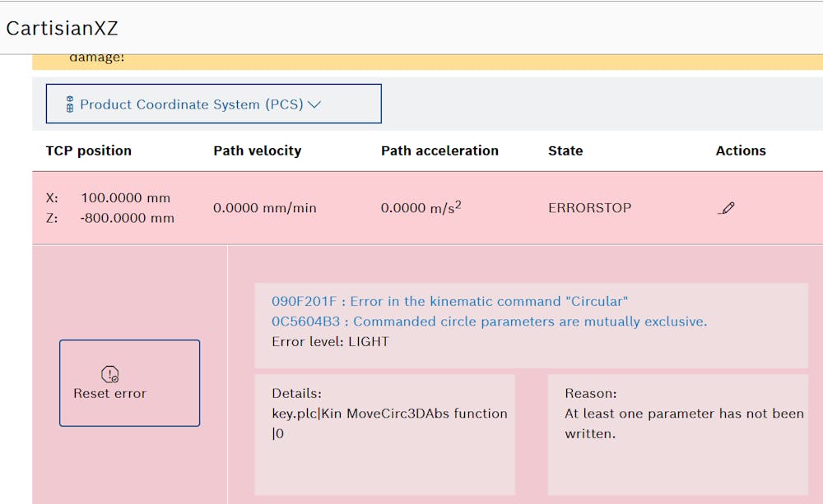
Task: Select the Path acceleration column header
Action: [439, 150]
